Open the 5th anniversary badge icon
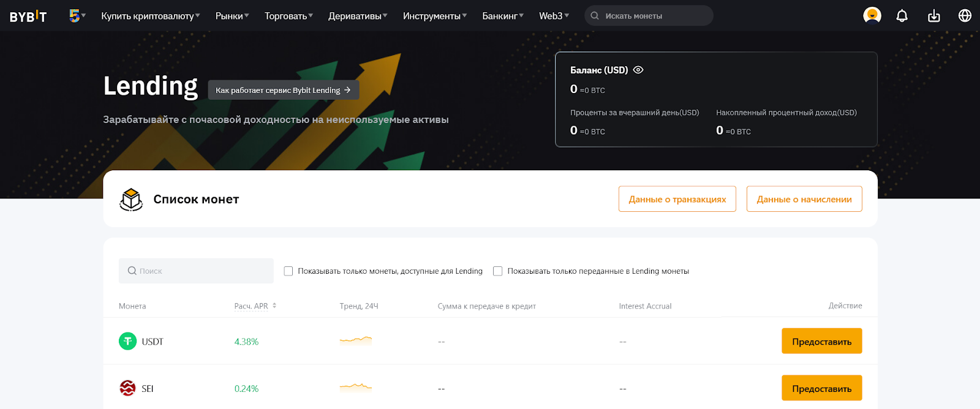This screenshot has width=980, height=409. tap(75, 16)
